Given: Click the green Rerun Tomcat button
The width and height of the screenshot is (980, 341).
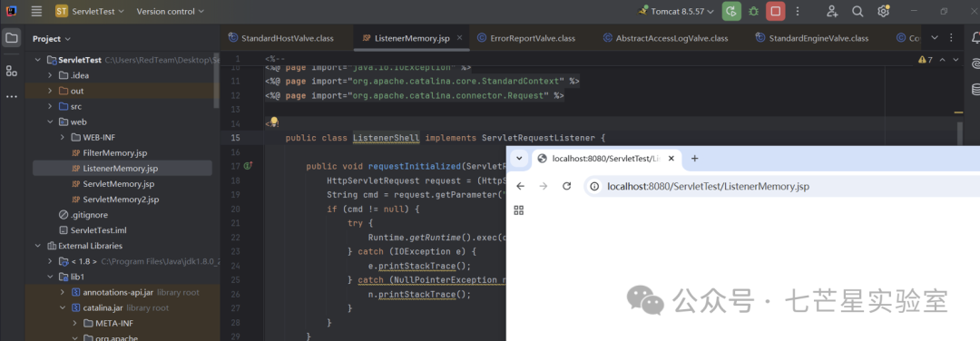Looking at the screenshot, I should [x=731, y=11].
